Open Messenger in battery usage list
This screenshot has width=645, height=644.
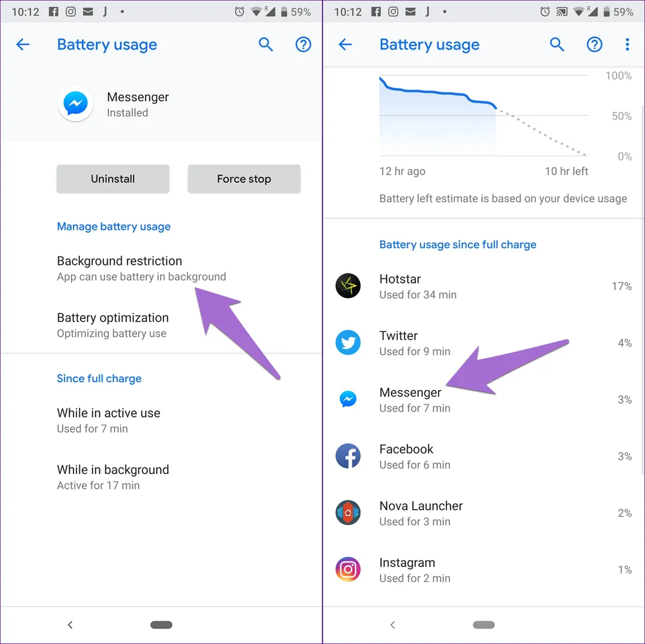click(484, 400)
